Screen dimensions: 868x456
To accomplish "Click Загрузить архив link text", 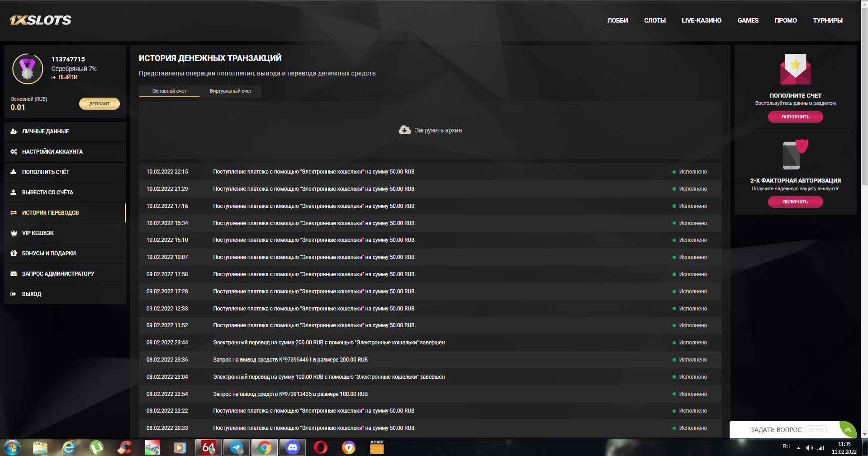I will pyautogui.click(x=438, y=130).
